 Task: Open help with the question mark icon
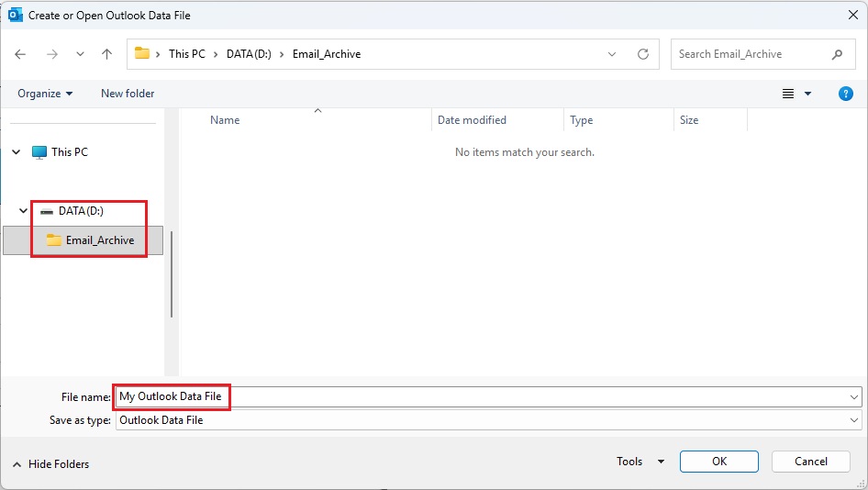[845, 94]
